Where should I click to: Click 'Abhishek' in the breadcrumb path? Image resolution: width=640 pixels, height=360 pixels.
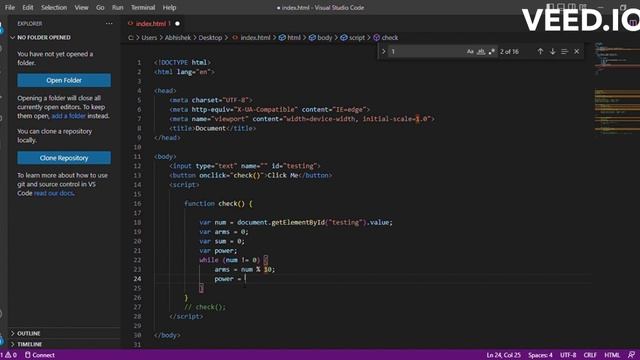[178, 38]
